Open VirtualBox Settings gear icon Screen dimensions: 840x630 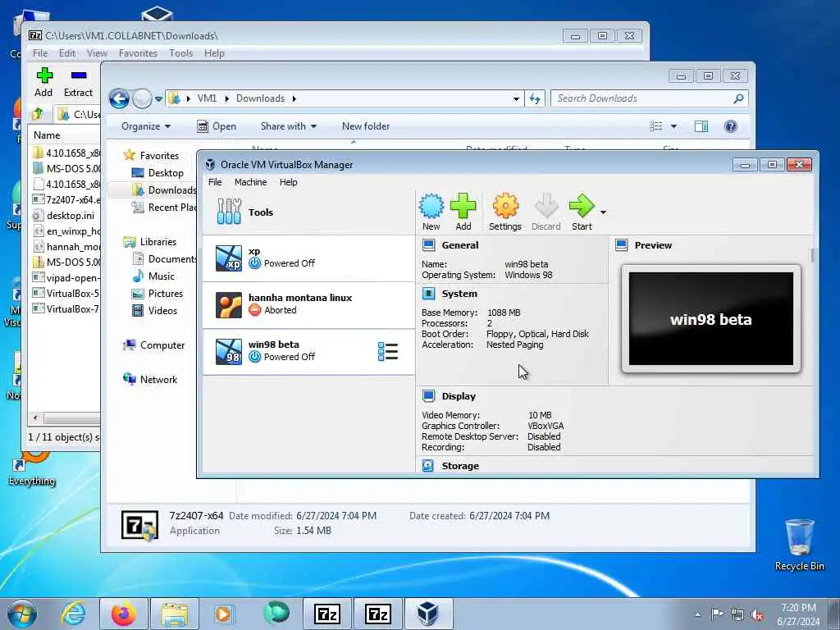click(x=504, y=212)
